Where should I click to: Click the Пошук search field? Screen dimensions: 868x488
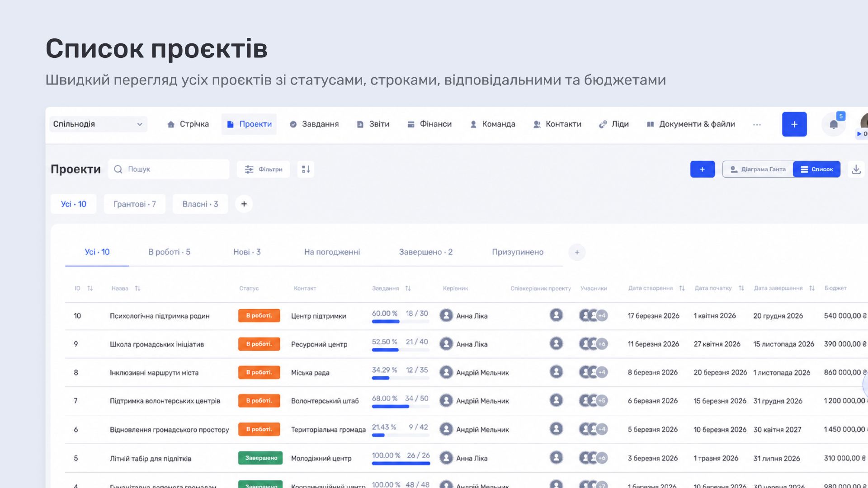(x=169, y=169)
